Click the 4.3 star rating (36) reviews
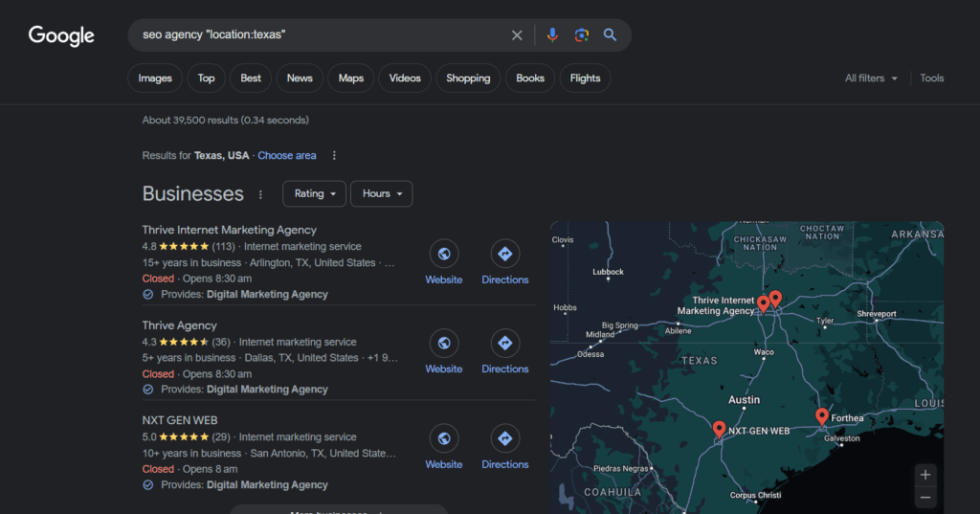This screenshot has width=980, height=514. 187,342
